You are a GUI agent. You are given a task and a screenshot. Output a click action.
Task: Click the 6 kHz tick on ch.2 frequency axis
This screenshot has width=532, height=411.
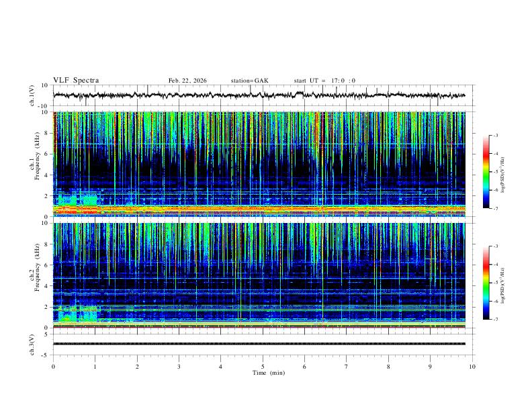tap(47, 265)
